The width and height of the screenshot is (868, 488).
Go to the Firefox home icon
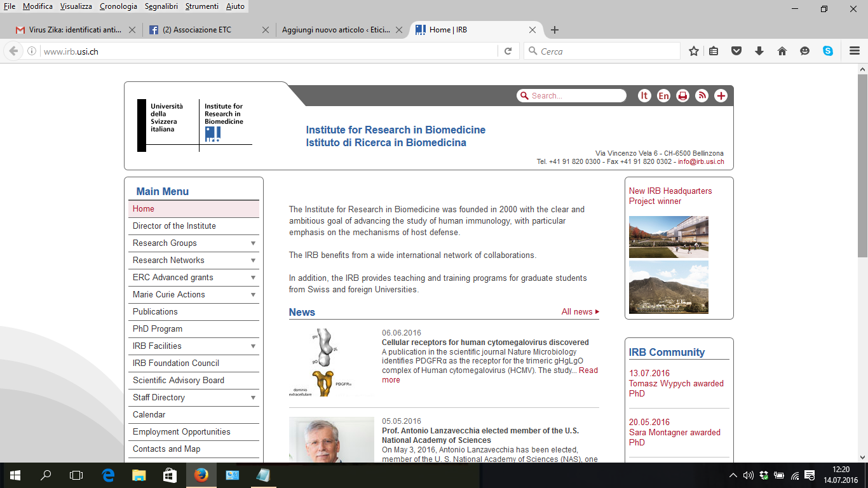782,51
